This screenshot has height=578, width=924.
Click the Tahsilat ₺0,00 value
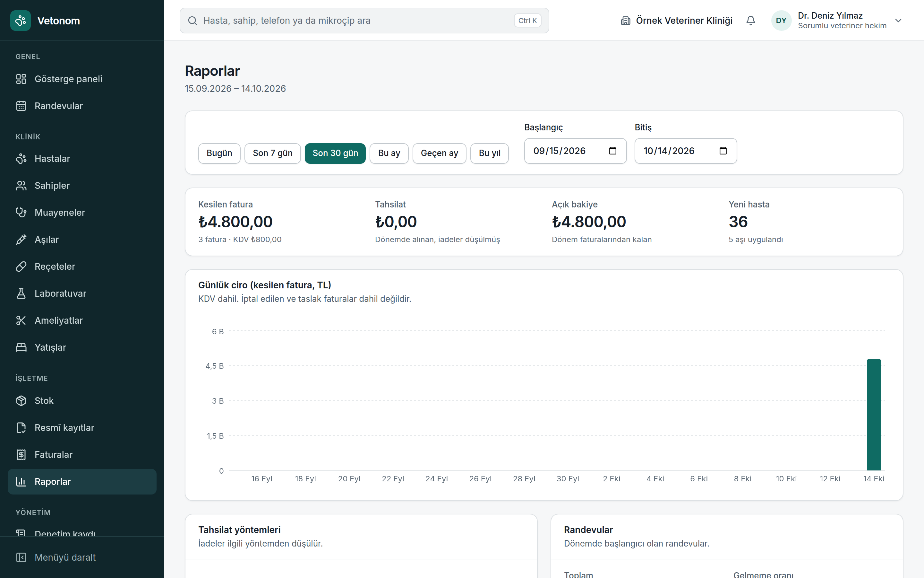[x=396, y=222]
